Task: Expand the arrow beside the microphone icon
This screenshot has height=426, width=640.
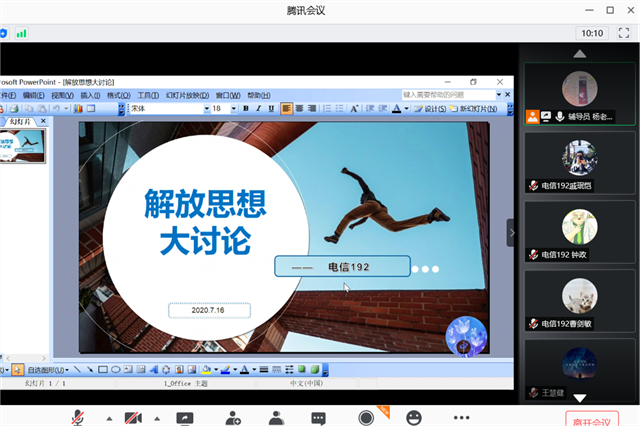Action: (107, 417)
